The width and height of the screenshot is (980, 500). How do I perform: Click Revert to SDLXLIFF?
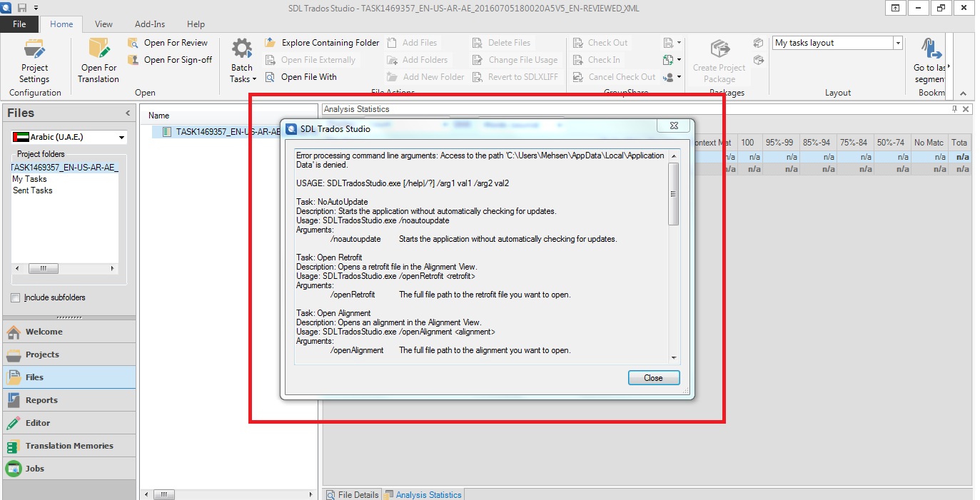point(515,77)
